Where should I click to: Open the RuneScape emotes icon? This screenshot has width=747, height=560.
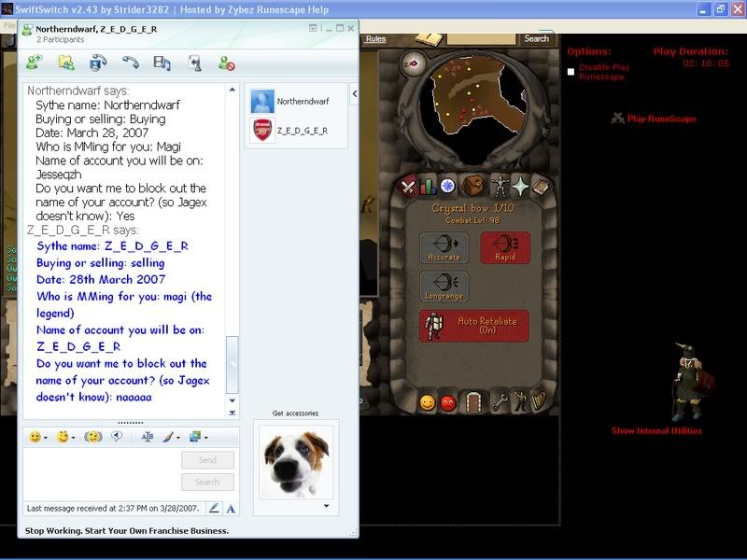[519, 403]
